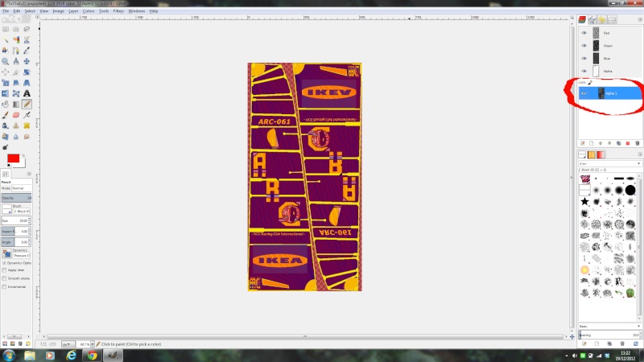This screenshot has width=644, height=362.
Task: Select the Paintbrush tool
Action: click(6, 115)
